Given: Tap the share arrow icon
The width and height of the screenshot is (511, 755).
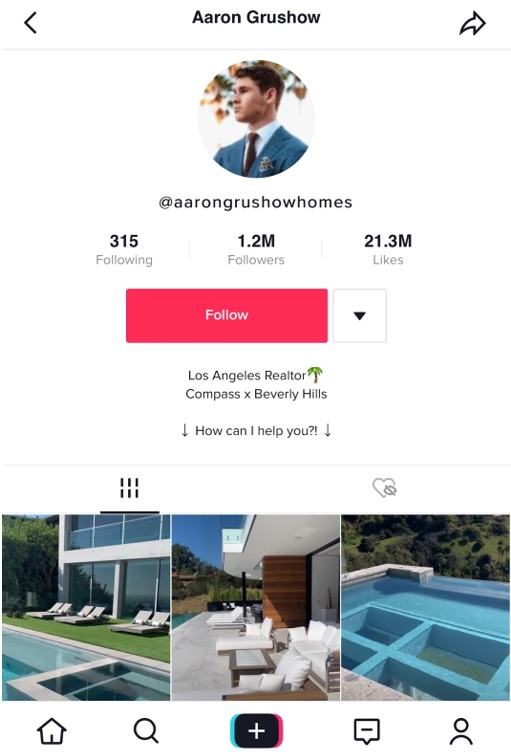Looking at the screenshot, I should tap(472, 23).
